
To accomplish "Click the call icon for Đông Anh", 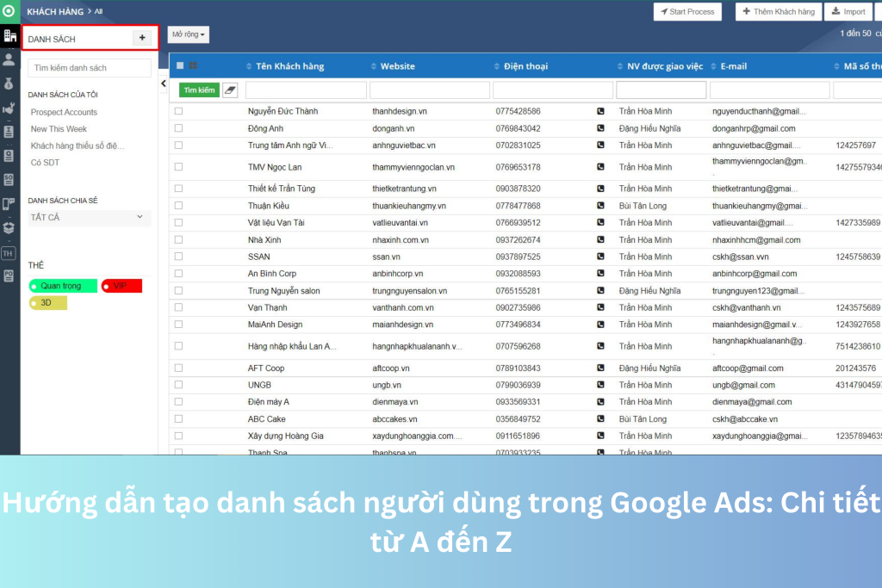I will (600, 128).
